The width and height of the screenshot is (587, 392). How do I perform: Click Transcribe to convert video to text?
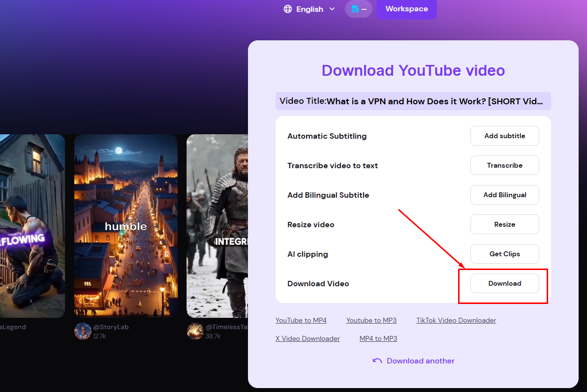pyautogui.click(x=504, y=165)
